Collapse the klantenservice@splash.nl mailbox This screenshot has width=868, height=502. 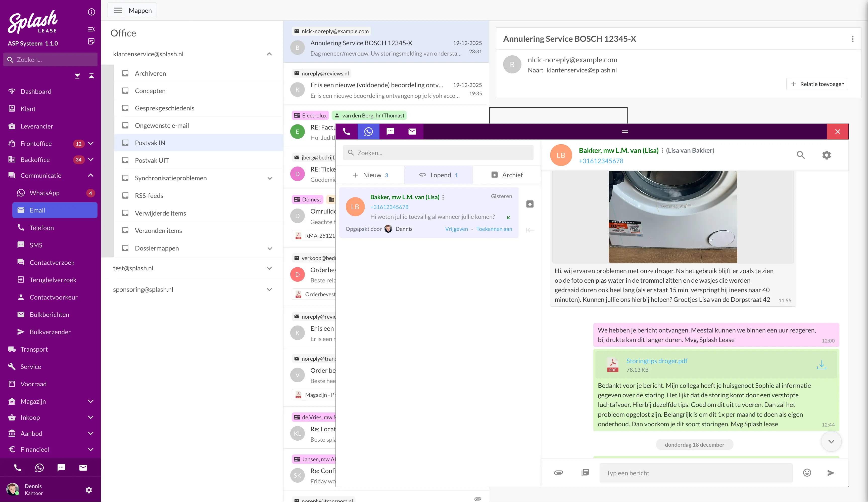tap(269, 54)
